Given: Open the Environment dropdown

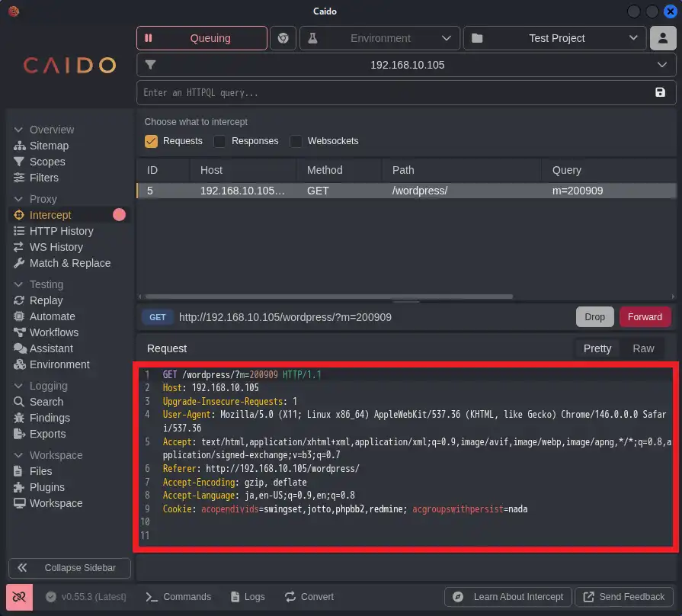Looking at the screenshot, I should tap(379, 38).
